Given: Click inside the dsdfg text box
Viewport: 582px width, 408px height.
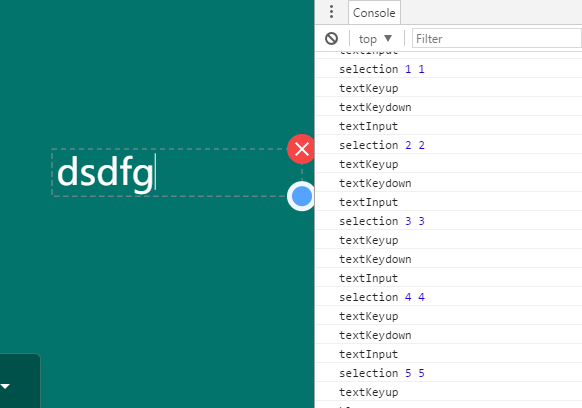Looking at the screenshot, I should [x=176, y=173].
